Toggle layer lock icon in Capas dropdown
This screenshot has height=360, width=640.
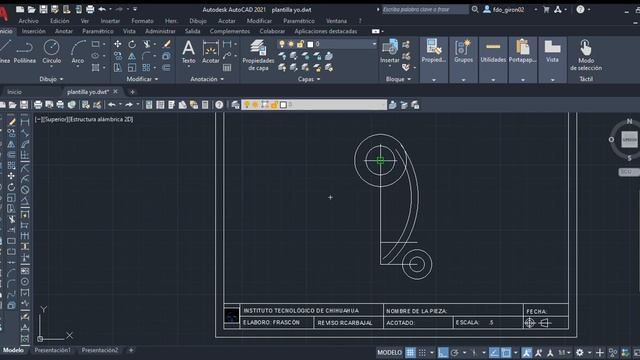coord(300,44)
